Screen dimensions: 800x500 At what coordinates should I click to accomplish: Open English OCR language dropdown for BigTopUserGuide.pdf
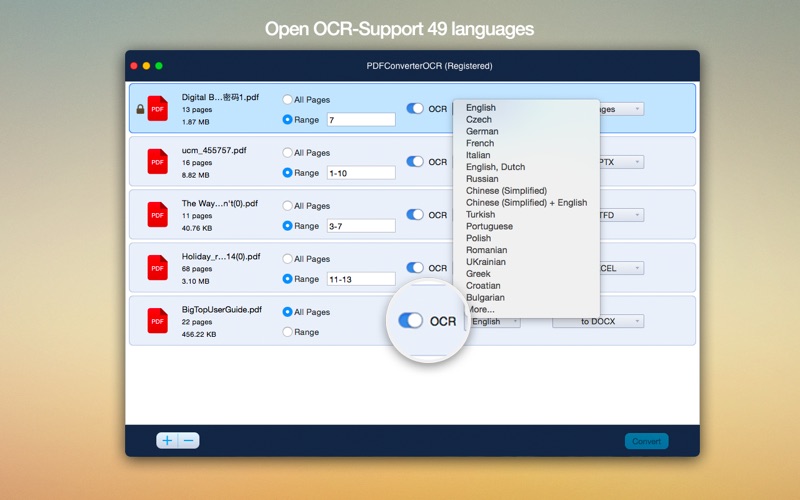494,321
